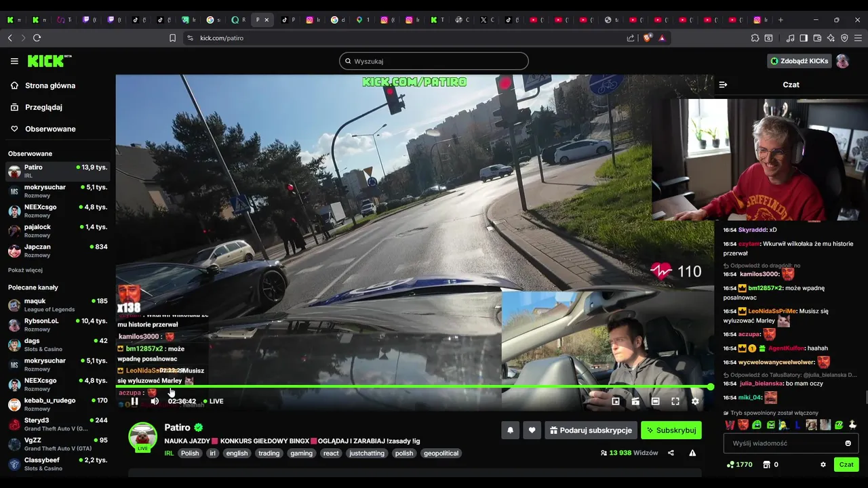Click the KICK logo

point(50,61)
